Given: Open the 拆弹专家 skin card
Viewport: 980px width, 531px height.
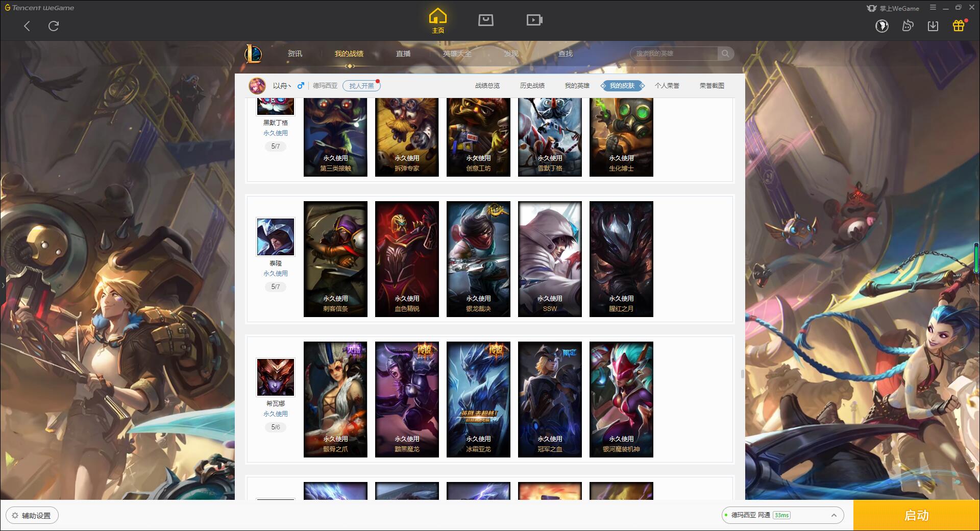Looking at the screenshot, I should pos(407,137).
